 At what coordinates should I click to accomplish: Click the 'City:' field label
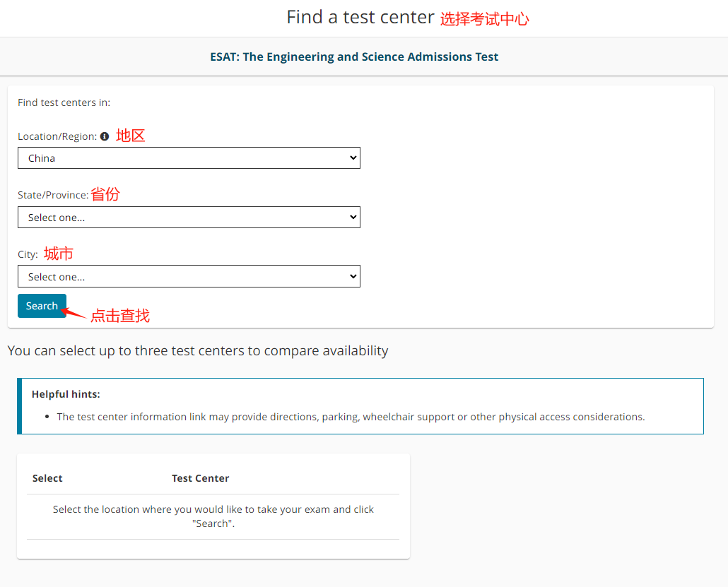coord(28,254)
